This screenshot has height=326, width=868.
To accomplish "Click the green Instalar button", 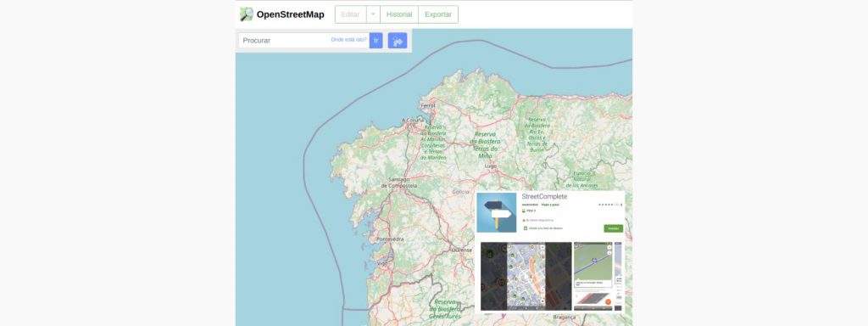I will [614, 228].
